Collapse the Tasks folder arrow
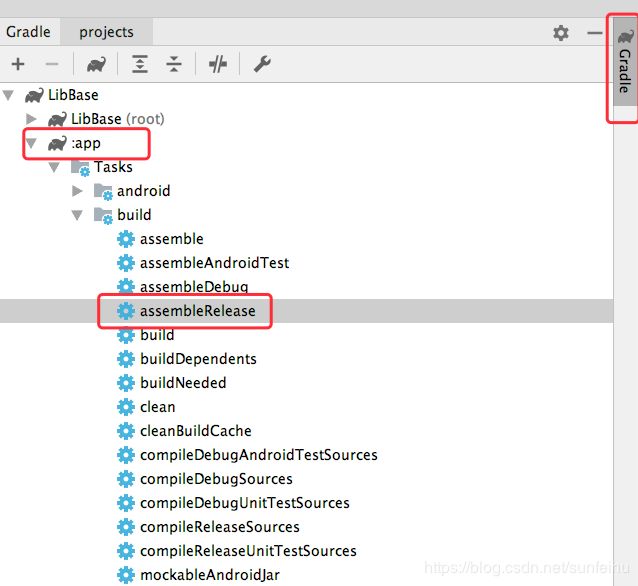Viewport: 638px width, 586px height. click(x=54, y=167)
